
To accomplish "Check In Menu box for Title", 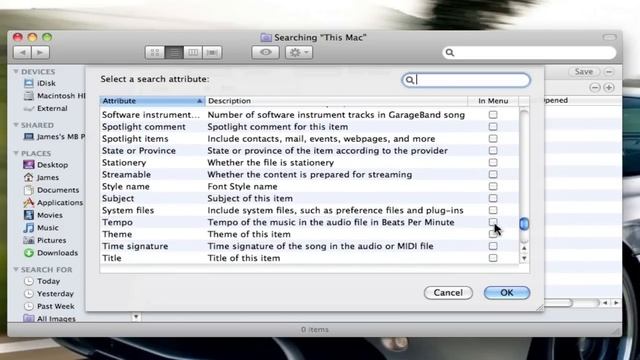I will [x=493, y=258].
